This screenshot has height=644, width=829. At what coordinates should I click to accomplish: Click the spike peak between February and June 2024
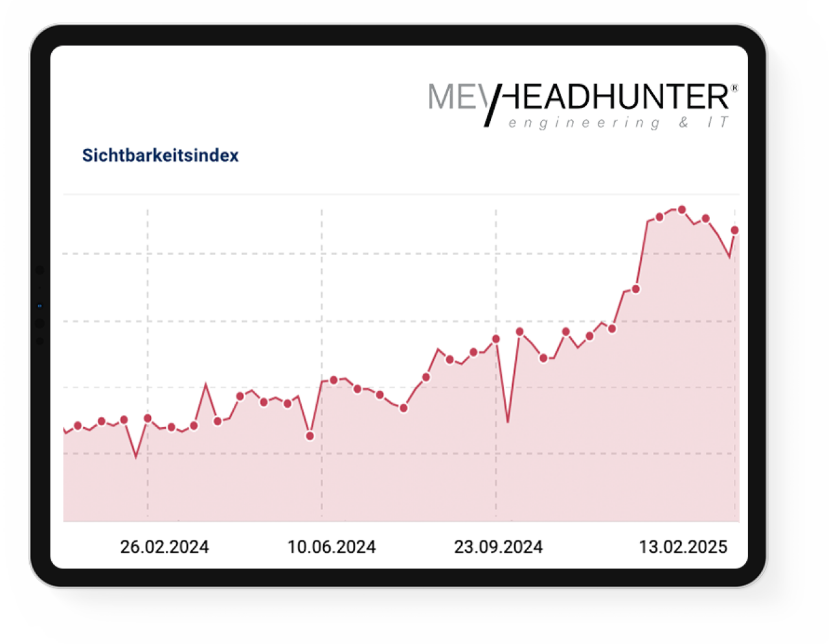[x=206, y=384]
